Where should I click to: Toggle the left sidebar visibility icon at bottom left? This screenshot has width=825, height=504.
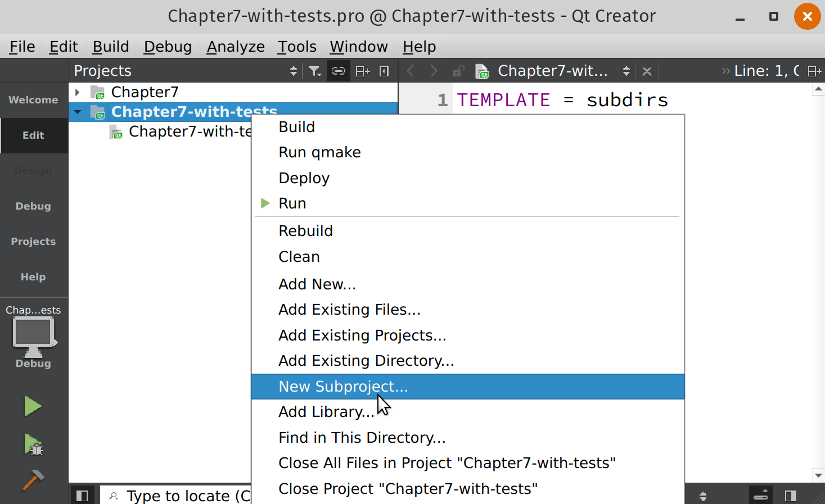(83, 495)
